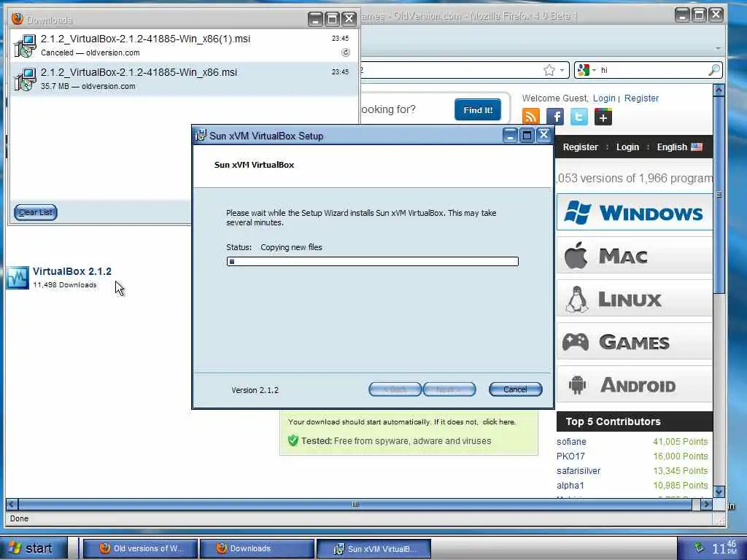Click the bookmark star icon in address bar
The image size is (747, 560).
pyautogui.click(x=549, y=71)
